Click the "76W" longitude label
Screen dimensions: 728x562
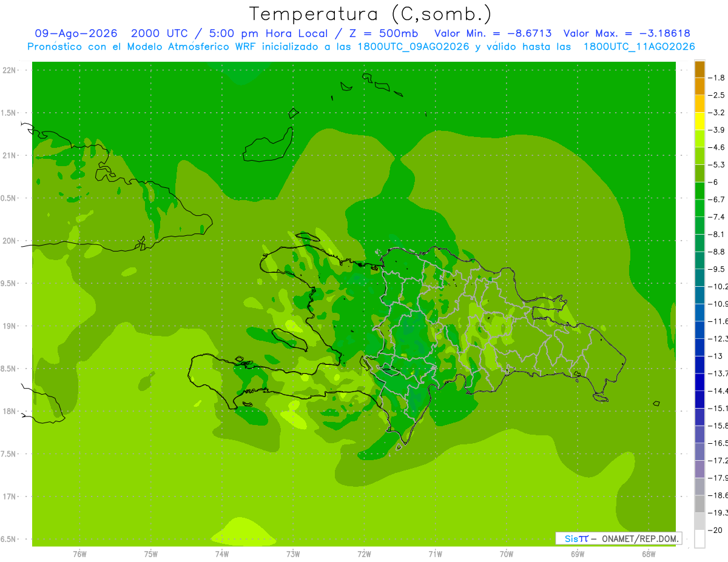[x=79, y=554]
